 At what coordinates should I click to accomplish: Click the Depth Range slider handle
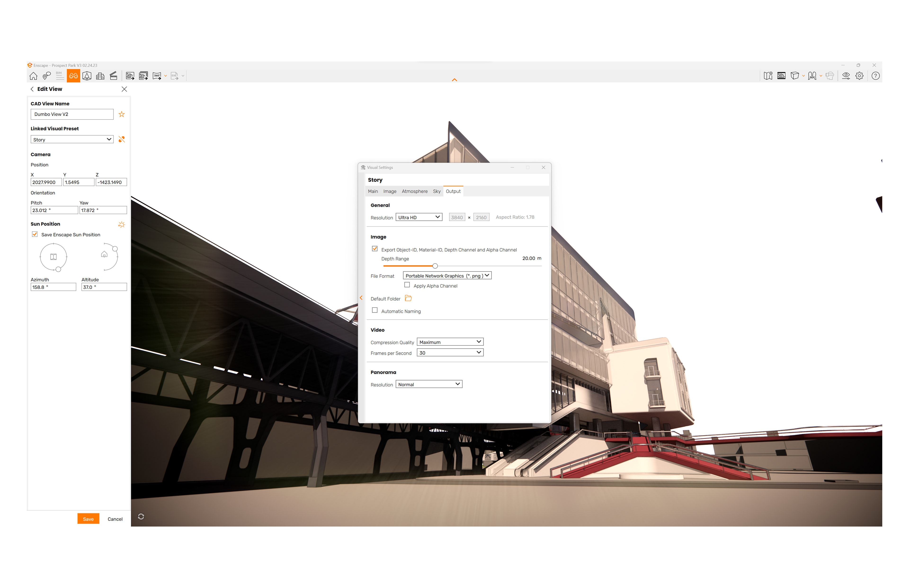435,266
